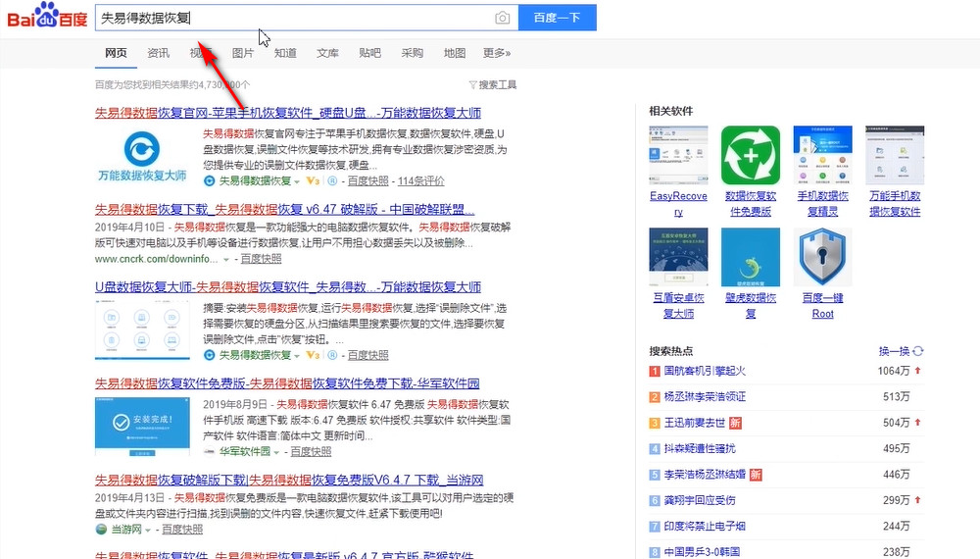
Task: Open hot topic 国航客机引擎起火
Action: coord(705,371)
